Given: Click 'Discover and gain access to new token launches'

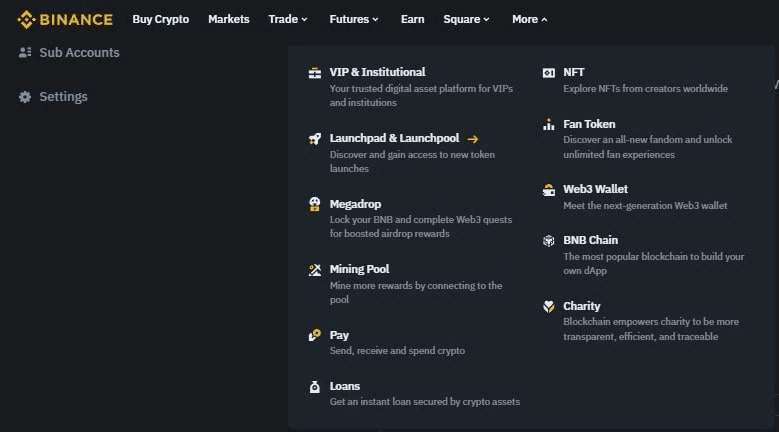Looking at the screenshot, I should [x=412, y=161].
